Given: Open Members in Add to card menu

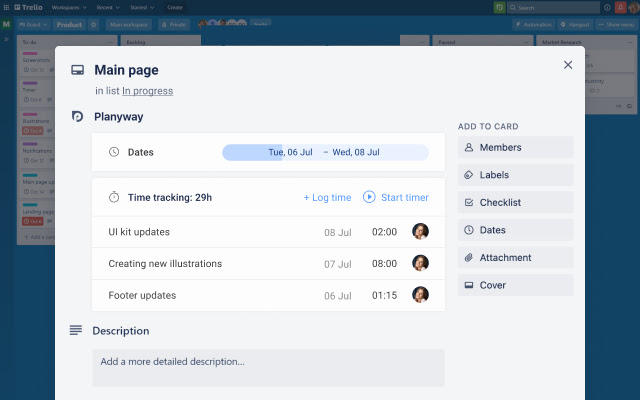Looking at the screenshot, I should coord(515,148).
